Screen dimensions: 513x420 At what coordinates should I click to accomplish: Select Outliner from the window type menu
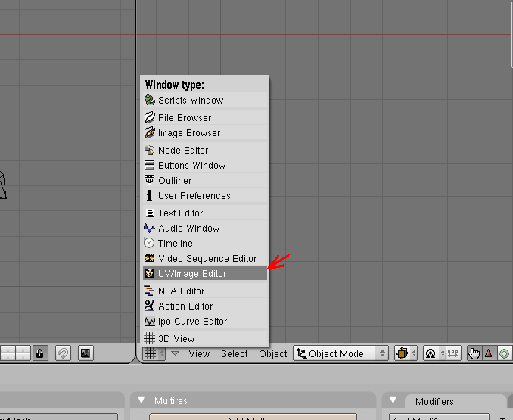(205, 180)
